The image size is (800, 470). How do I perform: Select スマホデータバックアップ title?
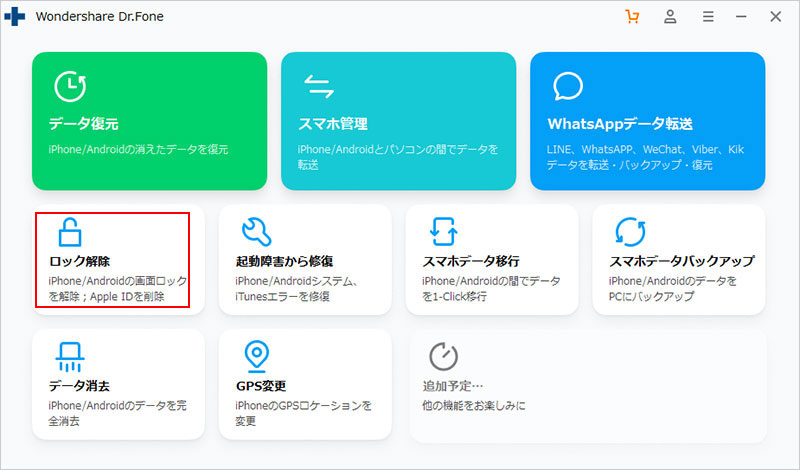[x=682, y=261]
